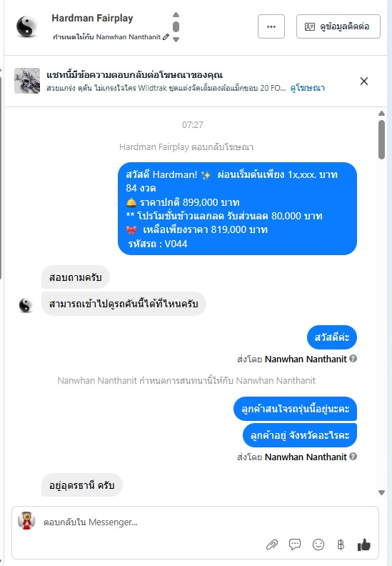Open the emoji picker smiley icon
392x566 pixels.
tap(318, 545)
